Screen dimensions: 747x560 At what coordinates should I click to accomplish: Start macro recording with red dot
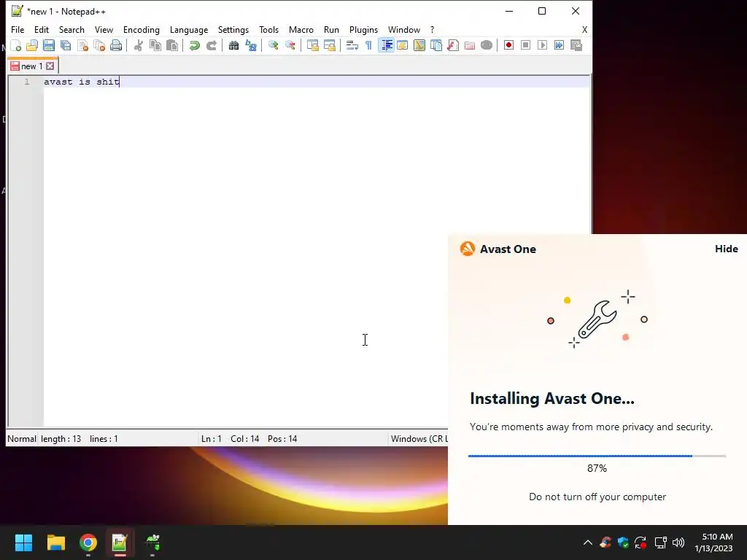click(508, 45)
